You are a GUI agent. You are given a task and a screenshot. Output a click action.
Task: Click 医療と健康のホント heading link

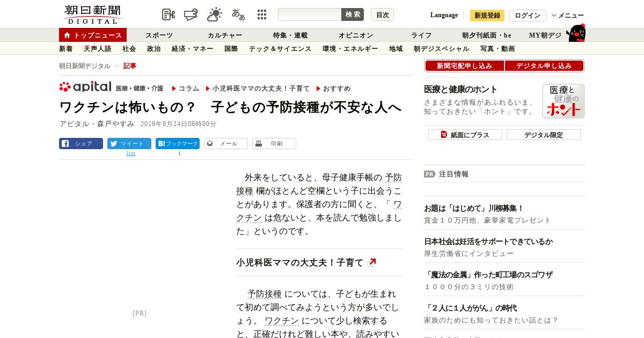click(461, 90)
